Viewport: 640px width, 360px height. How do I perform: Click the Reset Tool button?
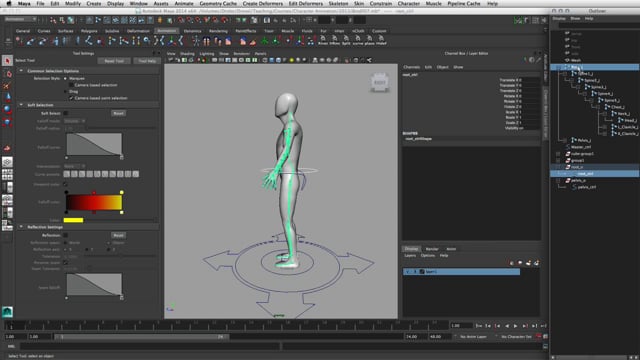[x=114, y=61]
